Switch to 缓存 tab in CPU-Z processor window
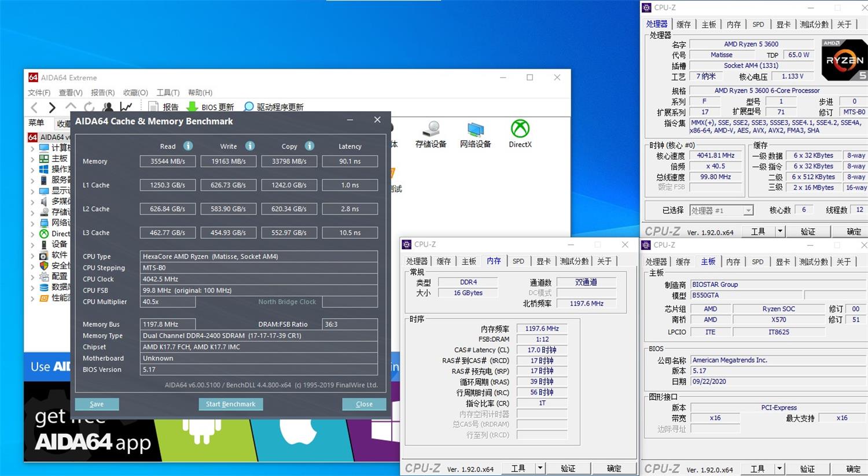Image resolution: width=868 pixels, height=476 pixels. point(683,24)
